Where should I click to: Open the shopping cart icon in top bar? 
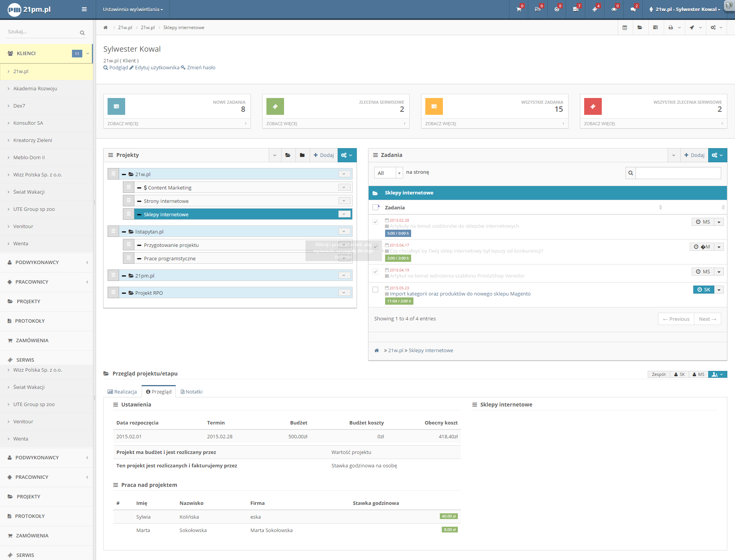[x=519, y=9]
